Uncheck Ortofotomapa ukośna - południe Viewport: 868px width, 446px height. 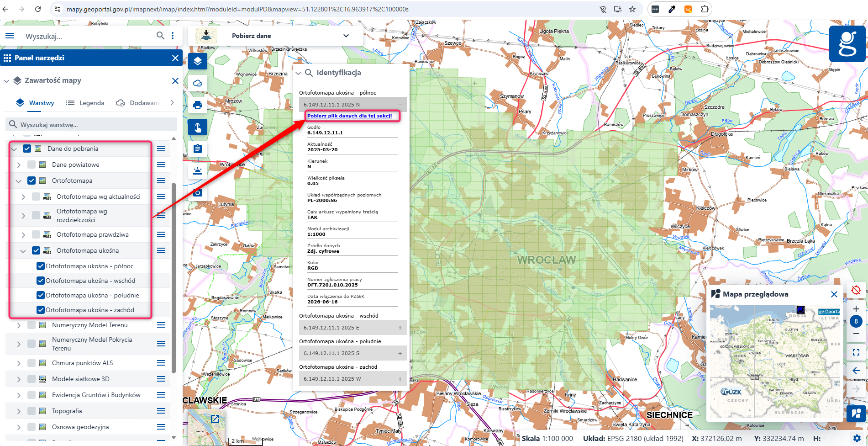[x=41, y=295]
